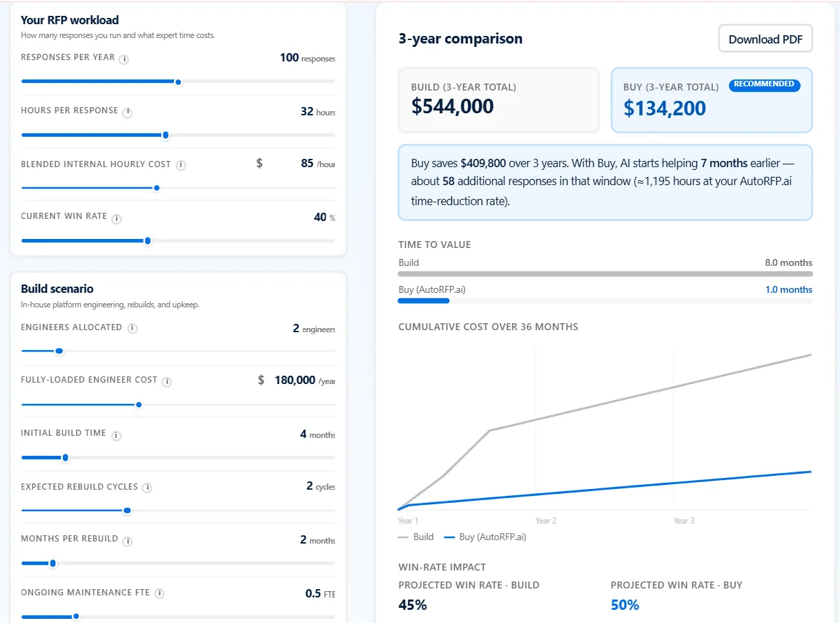This screenshot has width=840, height=623.
Task: Edit the hourly cost value 85
Action: [x=307, y=164]
